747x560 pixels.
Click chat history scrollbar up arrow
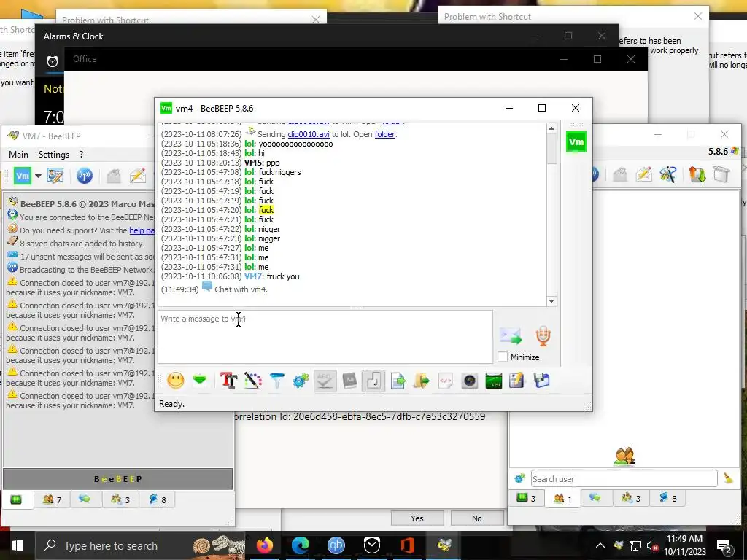coord(551,128)
